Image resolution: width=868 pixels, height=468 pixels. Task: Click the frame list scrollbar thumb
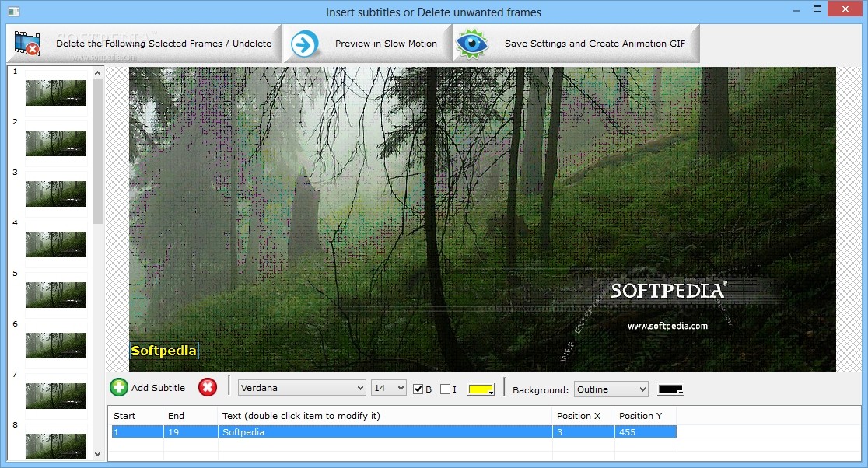(98, 151)
